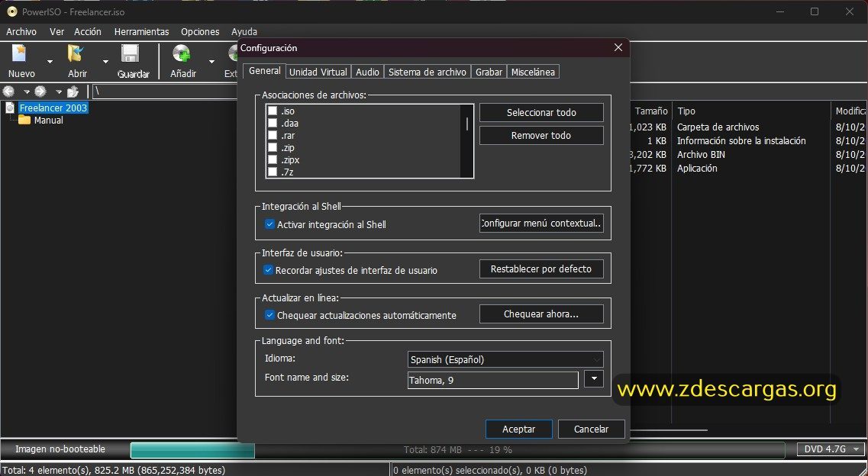Click the Carpeta de archivos row
The width and height of the screenshot is (868, 476).
pyautogui.click(x=718, y=127)
